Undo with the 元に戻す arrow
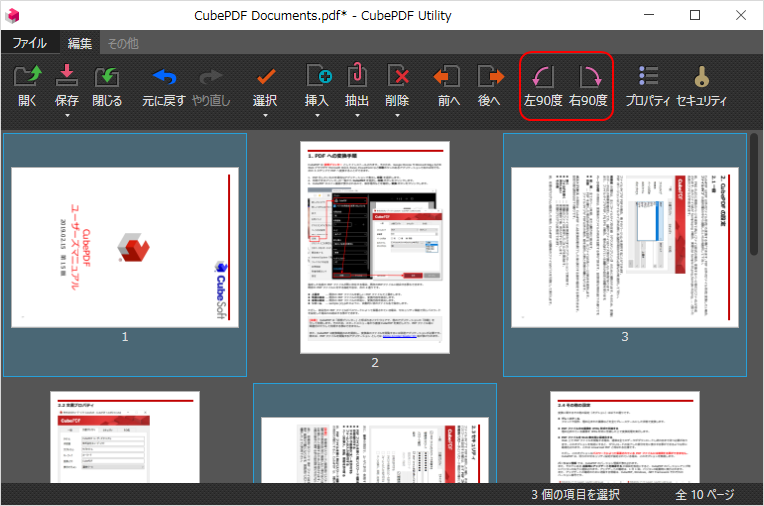Screen dimensions: 764x506 164,77
